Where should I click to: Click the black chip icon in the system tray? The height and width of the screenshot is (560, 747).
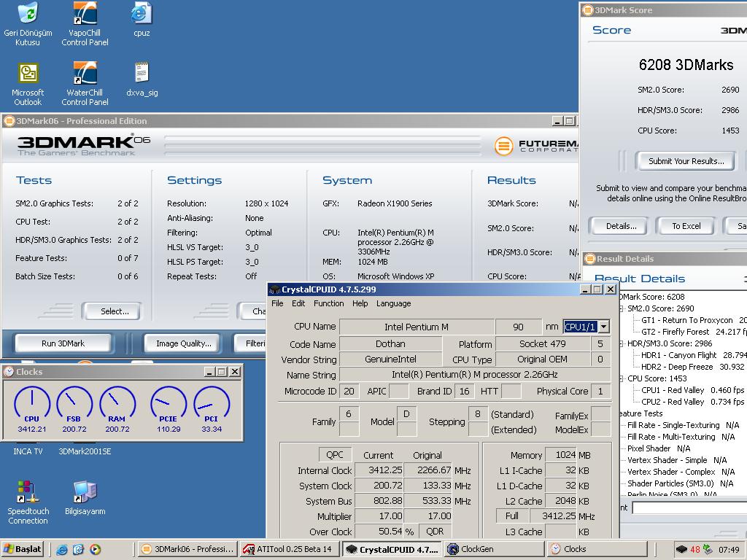[x=681, y=550]
